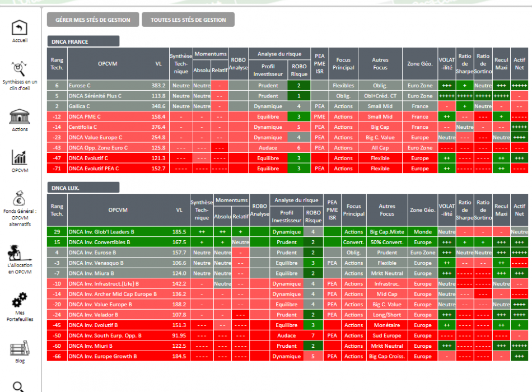Click Obl+Créd. CT cell for Sérénité Plus C
This screenshot has height=392, width=532.
(380, 96)
